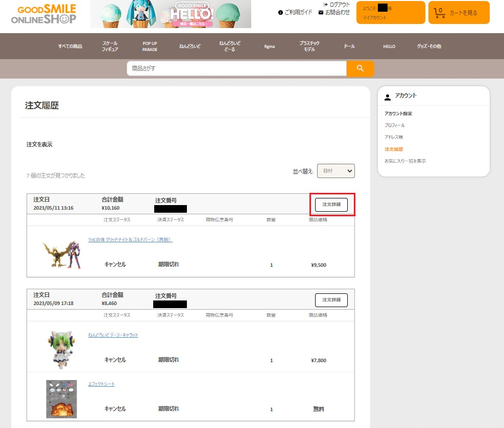Click the Good Smile Online Shop logo
This screenshot has height=428, width=504.
[44, 14]
